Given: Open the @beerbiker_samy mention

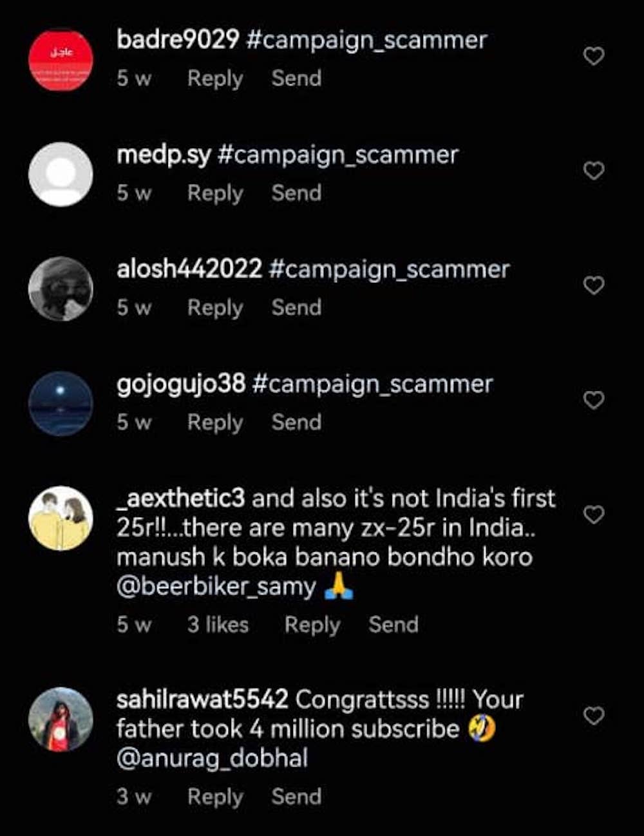Looking at the screenshot, I should tap(216, 587).
